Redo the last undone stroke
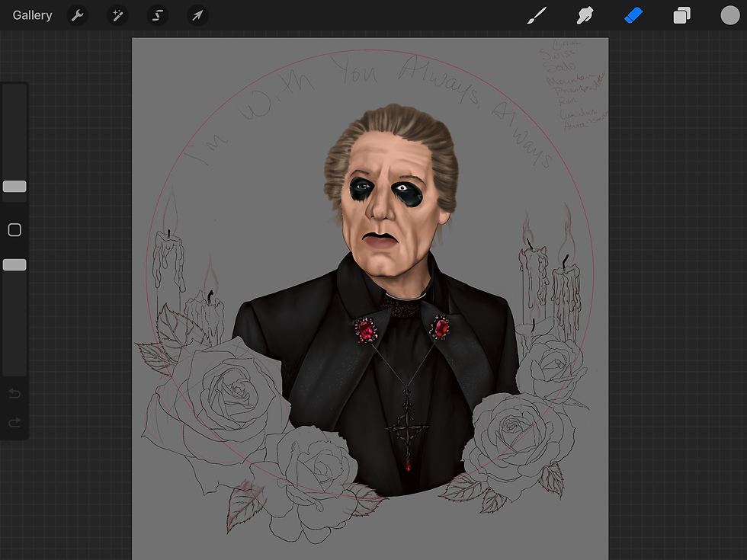Viewport: 747px width, 560px height. tap(14, 422)
